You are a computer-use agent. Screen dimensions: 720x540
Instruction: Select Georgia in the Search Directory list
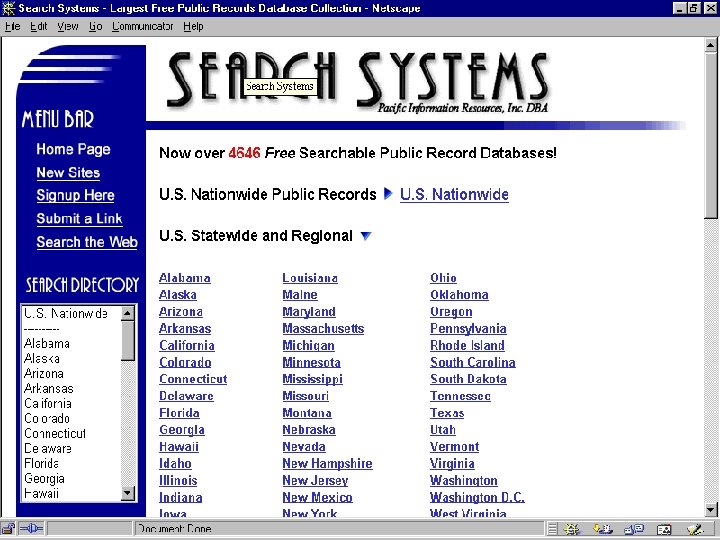pyautogui.click(x=44, y=478)
